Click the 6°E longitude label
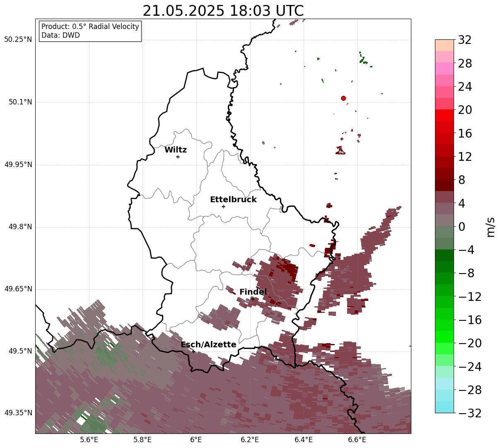 196,440
